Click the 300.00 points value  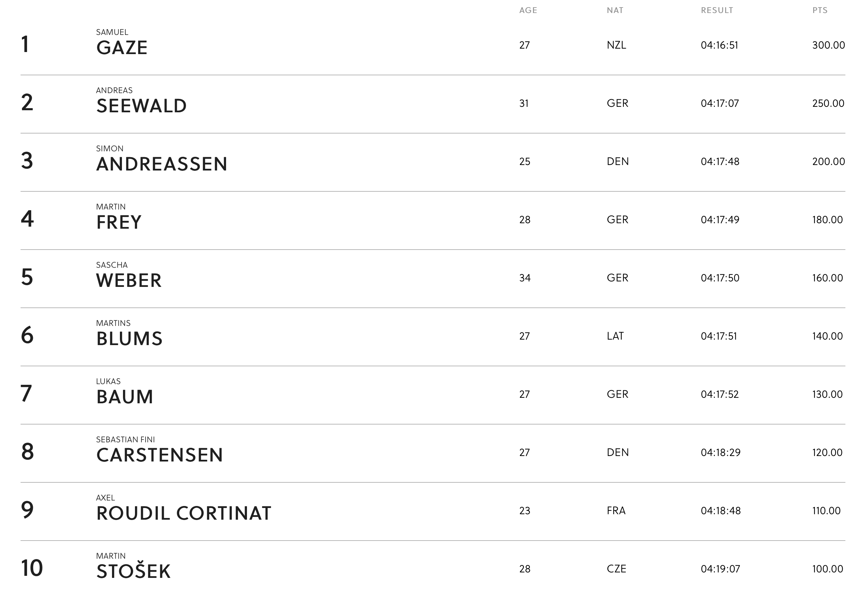tap(828, 45)
